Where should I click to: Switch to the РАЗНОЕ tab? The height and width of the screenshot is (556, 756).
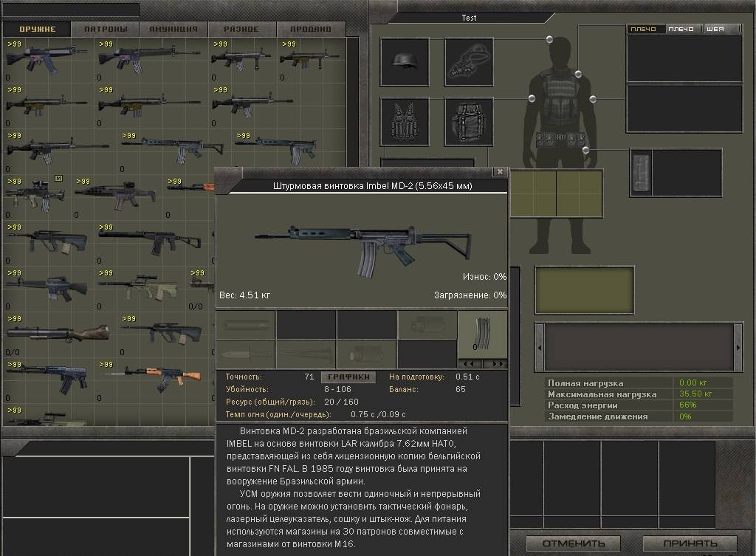(x=241, y=29)
